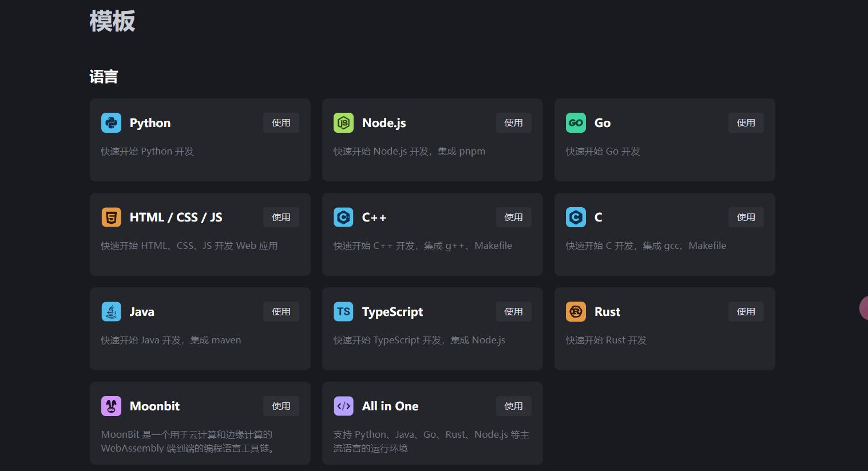Click description mentioning Web 应用
868x471 pixels.
(x=189, y=246)
